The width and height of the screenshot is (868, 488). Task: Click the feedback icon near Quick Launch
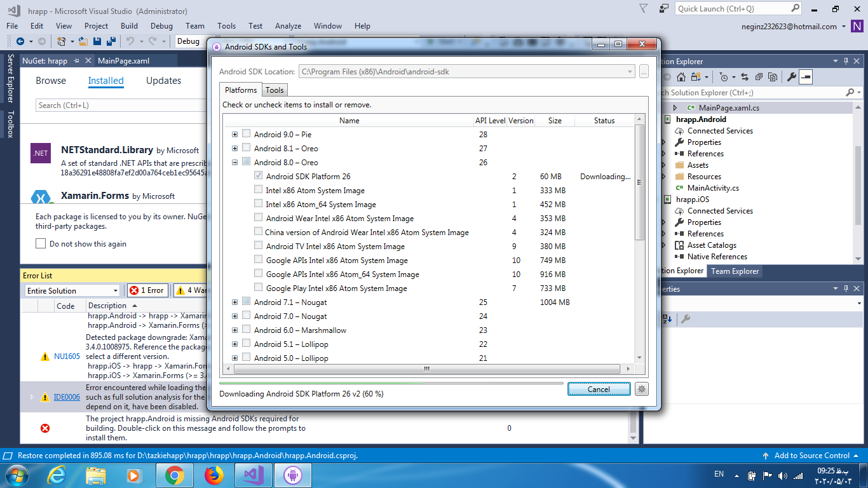click(x=664, y=9)
